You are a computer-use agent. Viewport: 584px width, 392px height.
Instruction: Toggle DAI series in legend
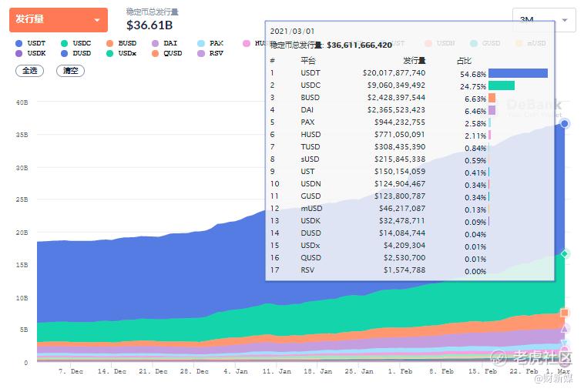click(164, 43)
